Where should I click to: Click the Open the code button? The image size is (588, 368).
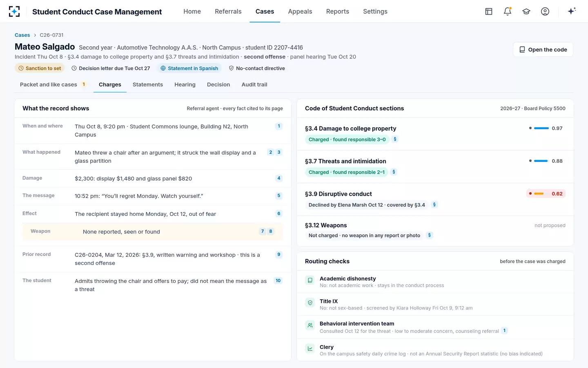coord(543,49)
